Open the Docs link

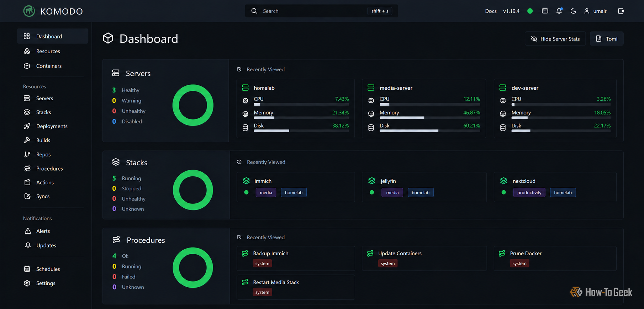(491, 11)
